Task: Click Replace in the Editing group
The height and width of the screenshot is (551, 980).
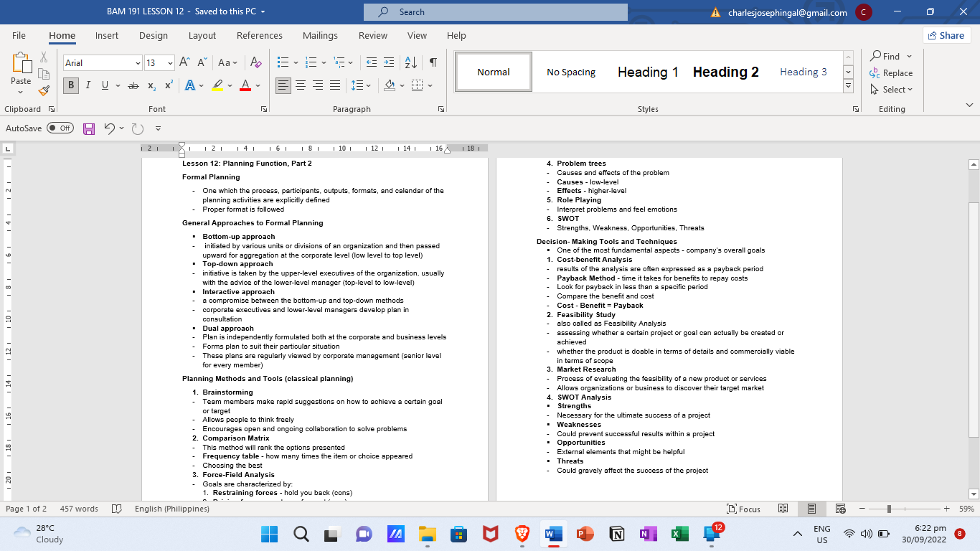Action: pos(891,72)
